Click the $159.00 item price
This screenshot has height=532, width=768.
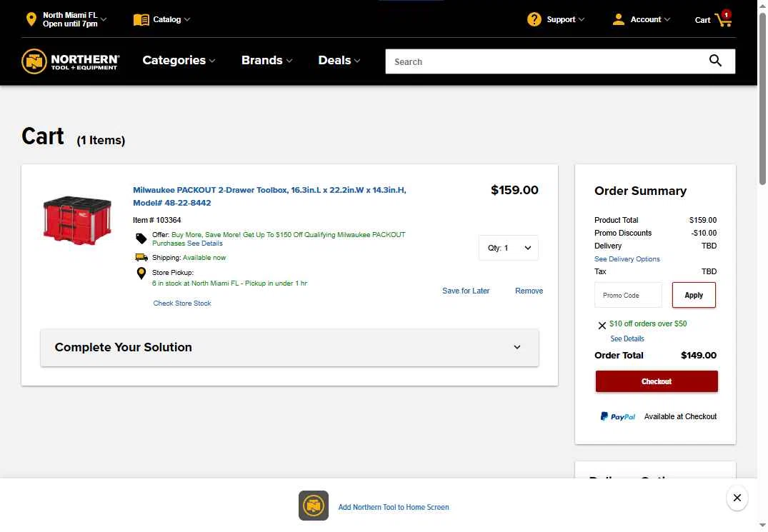(x=514, y=190)
